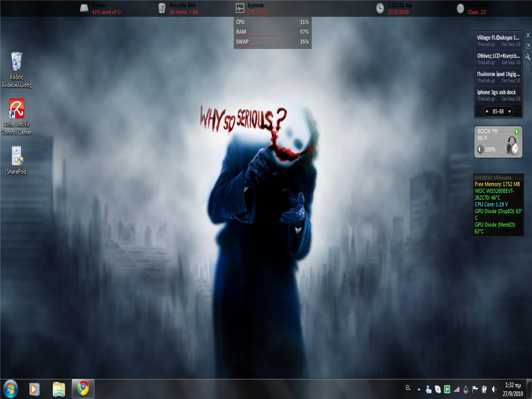Viewport: 532px width, 399px height.
Task: Click the feed gadget enlarge-size arrow icon
Action: (x=528, y=46)
